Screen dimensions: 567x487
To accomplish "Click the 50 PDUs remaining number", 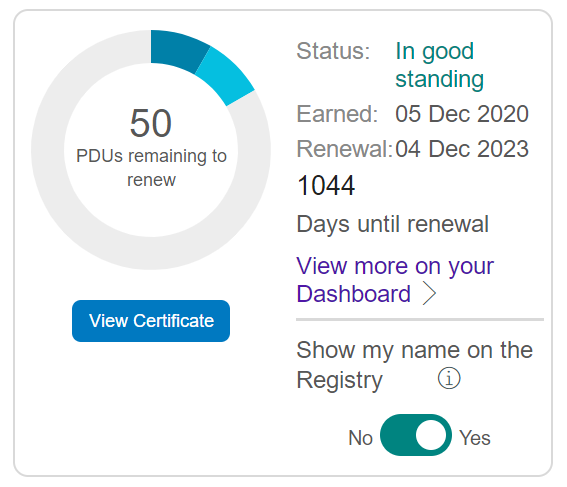I will pos(150,124).
